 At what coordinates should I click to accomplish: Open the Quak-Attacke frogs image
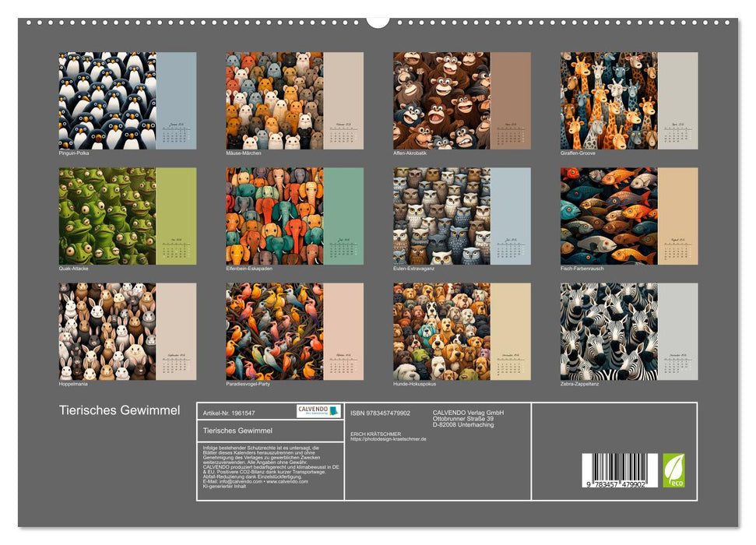tap(107, 216)
